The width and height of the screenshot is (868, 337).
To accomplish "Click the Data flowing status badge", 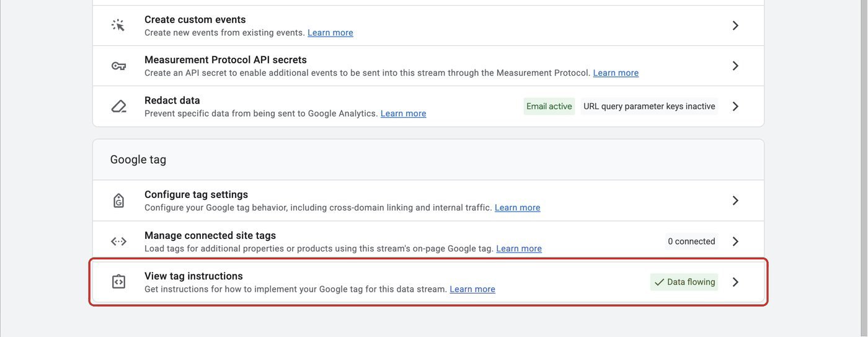I will [684, 282].
